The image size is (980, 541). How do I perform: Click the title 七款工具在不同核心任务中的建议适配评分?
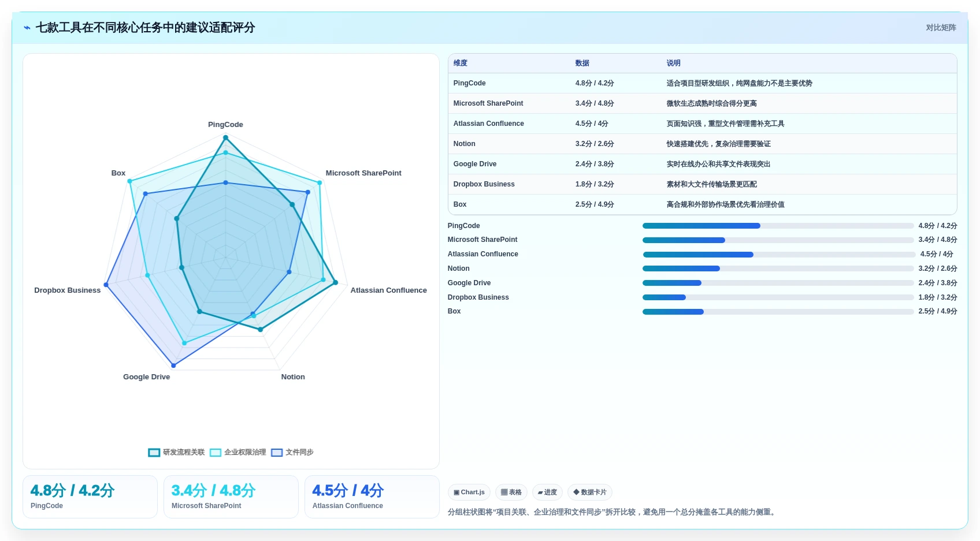(145, 28)
